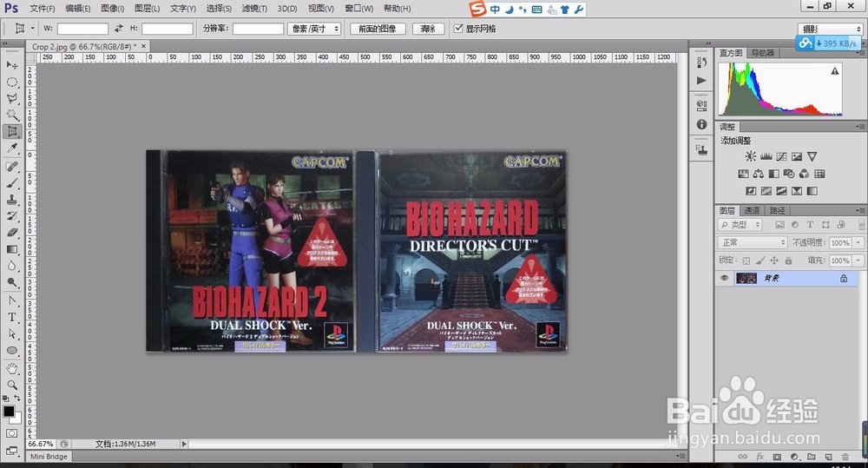The width and height of the screenshot is (868, 468).
Task: Select the Blur tool
Action: tap(11, 267)
